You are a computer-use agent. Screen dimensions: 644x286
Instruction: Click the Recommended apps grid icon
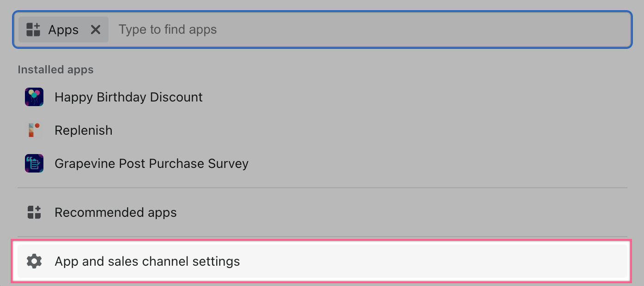click(34, 213)
